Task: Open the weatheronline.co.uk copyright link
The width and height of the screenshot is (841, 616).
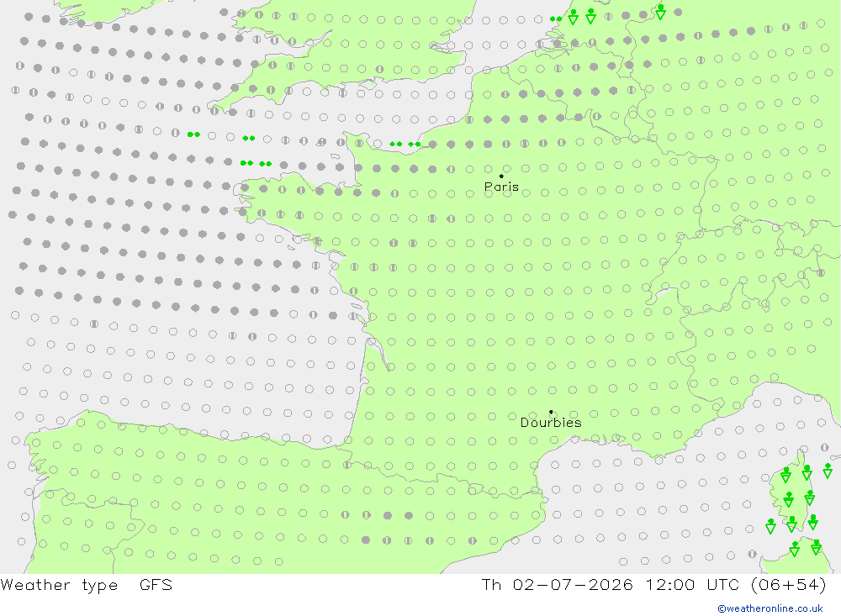Action: click(x=770, y=608)
